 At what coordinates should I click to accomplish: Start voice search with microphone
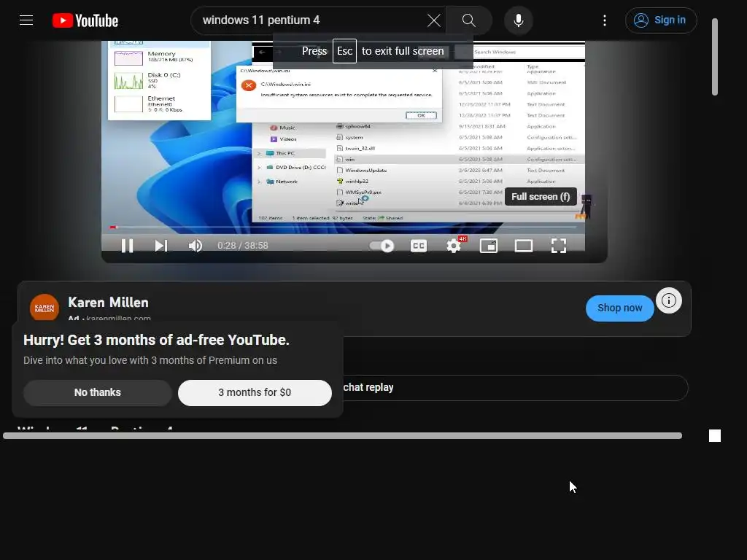pyautogui.click(x=519, y=20)
